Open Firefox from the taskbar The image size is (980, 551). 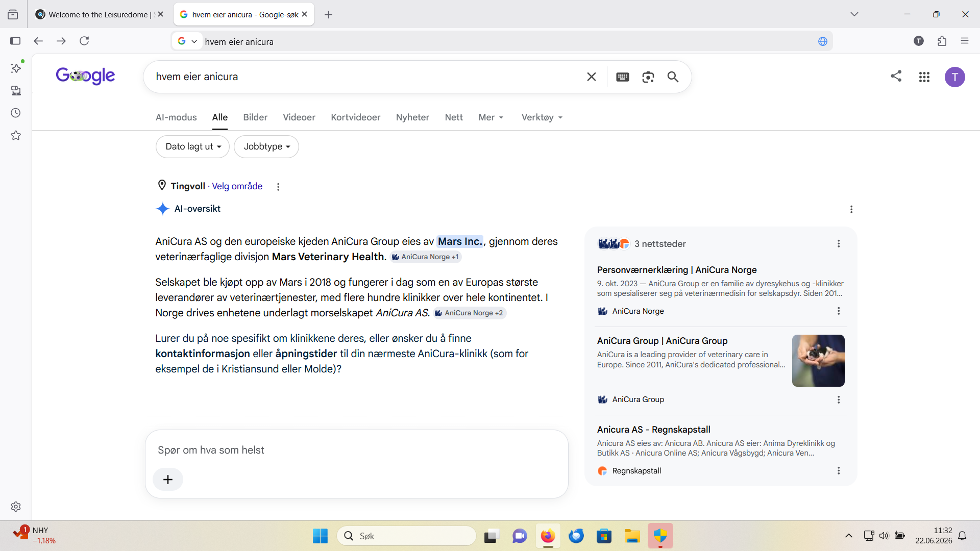pos(548,536)
